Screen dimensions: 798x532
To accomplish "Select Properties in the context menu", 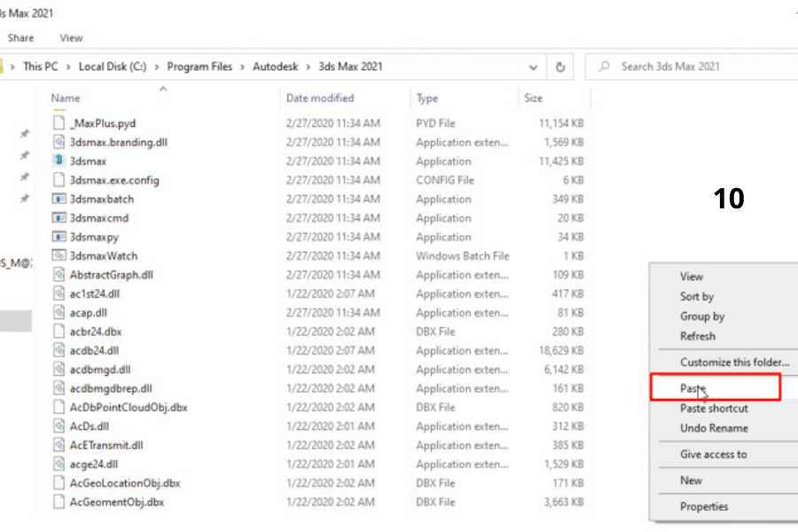I will (704, 506).
